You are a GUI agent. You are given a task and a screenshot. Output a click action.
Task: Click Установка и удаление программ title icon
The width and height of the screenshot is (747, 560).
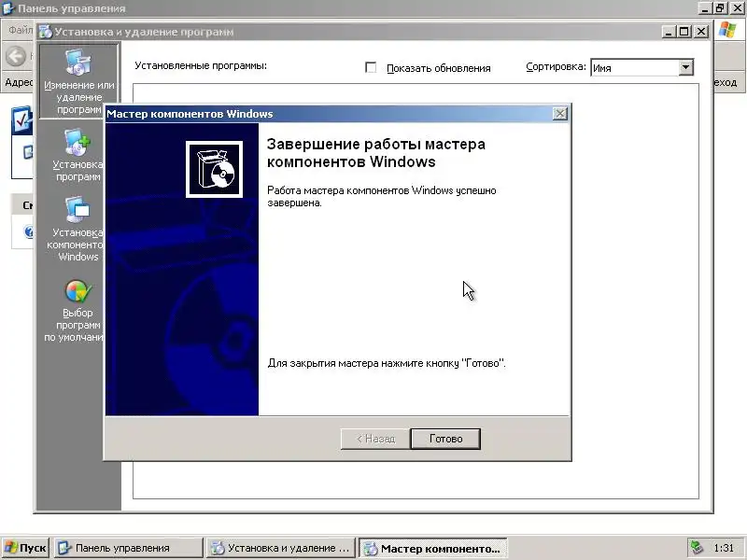tap(45, 32)
